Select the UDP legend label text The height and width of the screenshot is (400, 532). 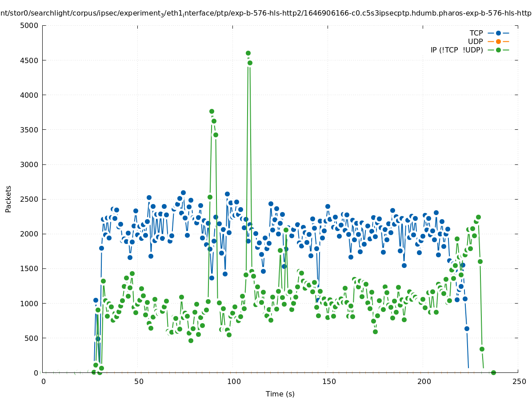[x=475, y=41]
